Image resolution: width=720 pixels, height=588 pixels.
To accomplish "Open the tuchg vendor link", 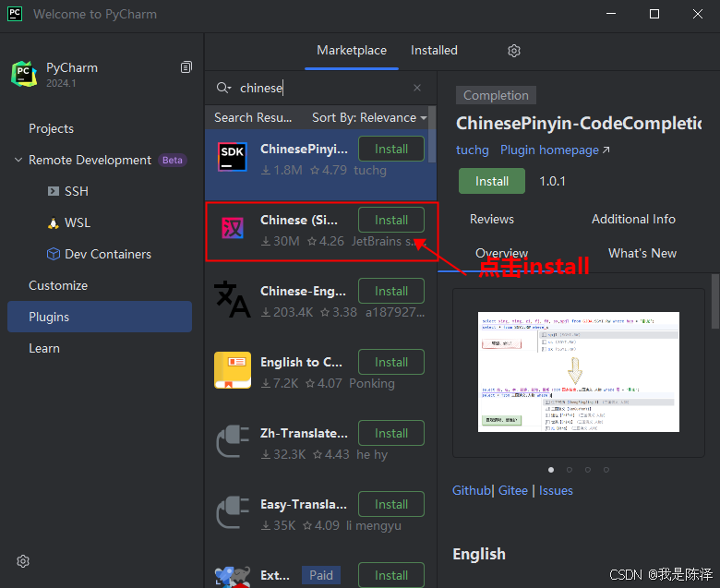I will (472, 150).
